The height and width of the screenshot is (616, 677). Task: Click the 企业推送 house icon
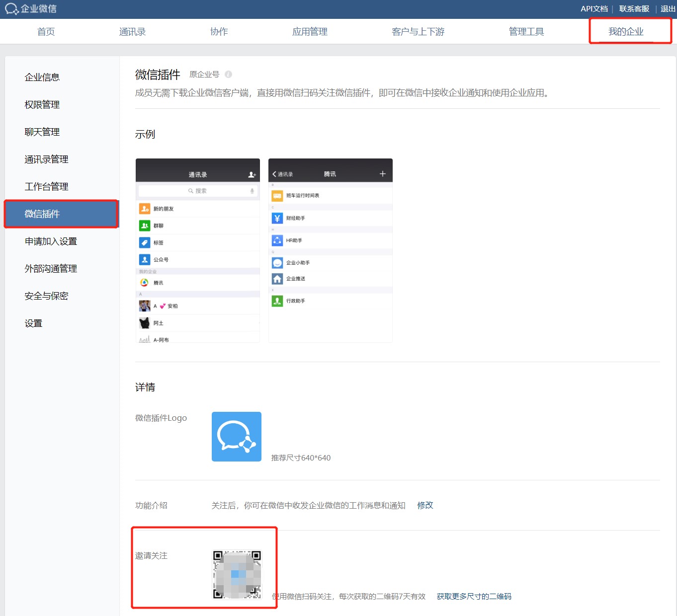click(277, 279)
